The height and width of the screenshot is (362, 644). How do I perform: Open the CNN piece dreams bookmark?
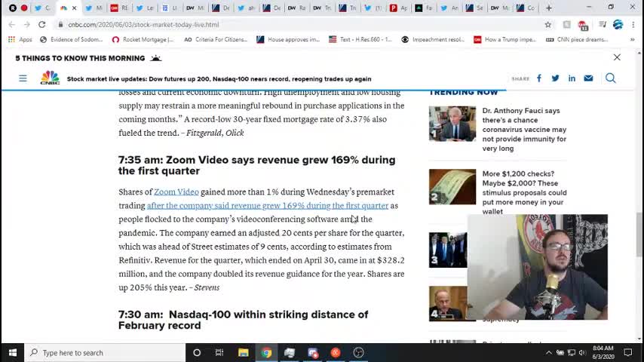pyautogui.click(x=577, y=39)
